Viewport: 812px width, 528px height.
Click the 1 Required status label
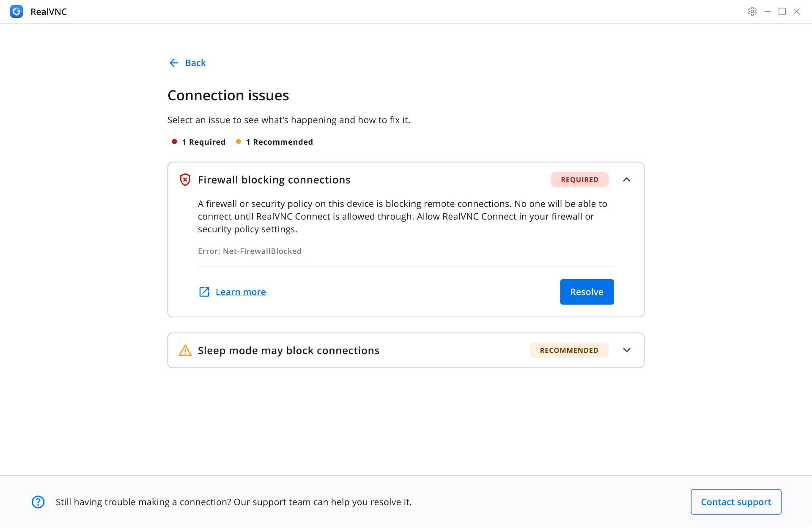pyautogui.click(x=203, y=142)
